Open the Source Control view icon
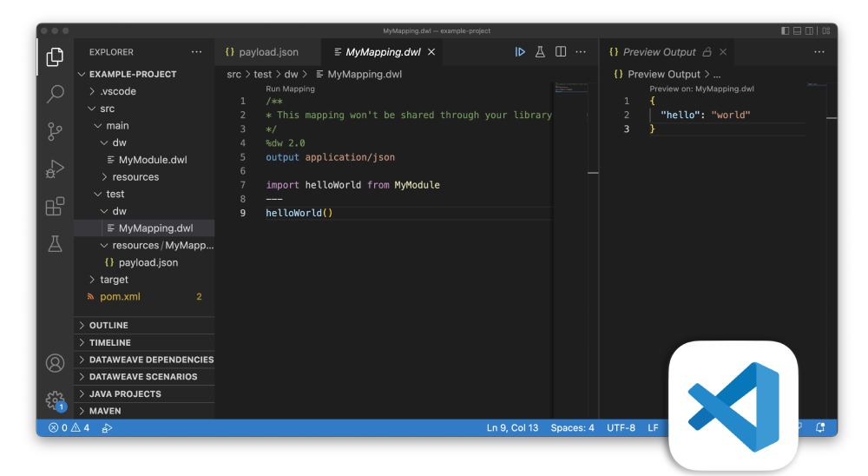The image size is (868, 476). coord(55,131)
